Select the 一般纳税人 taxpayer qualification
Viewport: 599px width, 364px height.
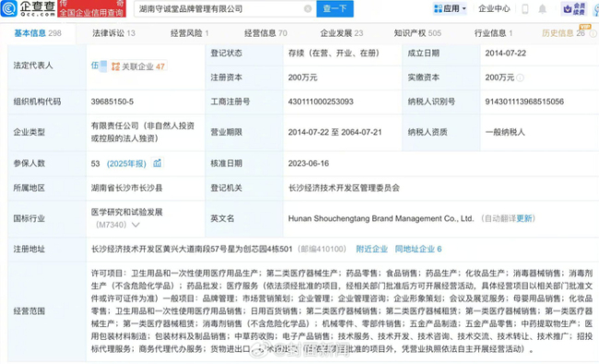[x=505, y=132]
